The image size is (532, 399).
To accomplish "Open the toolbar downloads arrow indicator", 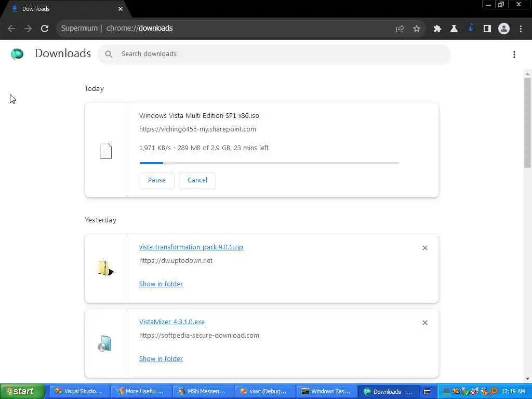I will 471,28.
